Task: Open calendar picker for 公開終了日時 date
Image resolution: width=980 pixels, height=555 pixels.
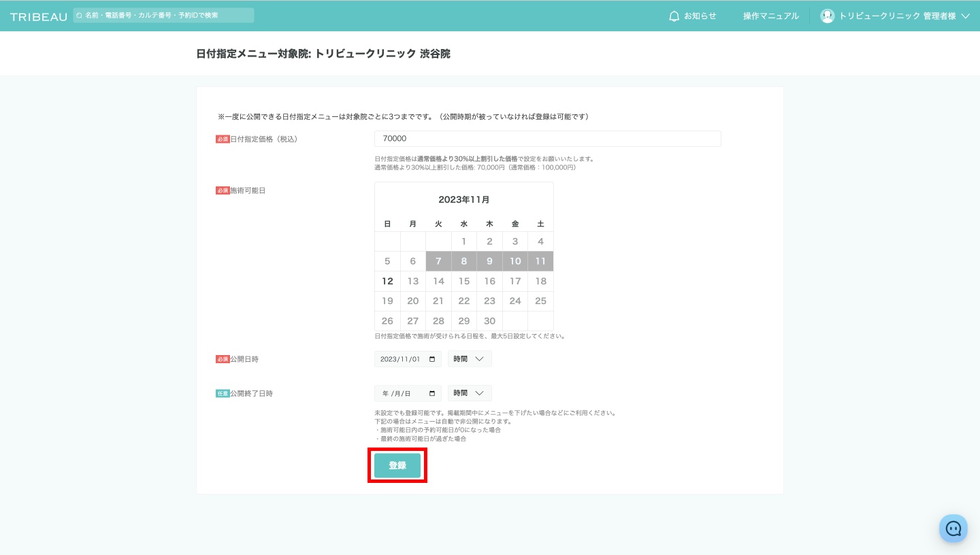Action: tap(432, 393)
